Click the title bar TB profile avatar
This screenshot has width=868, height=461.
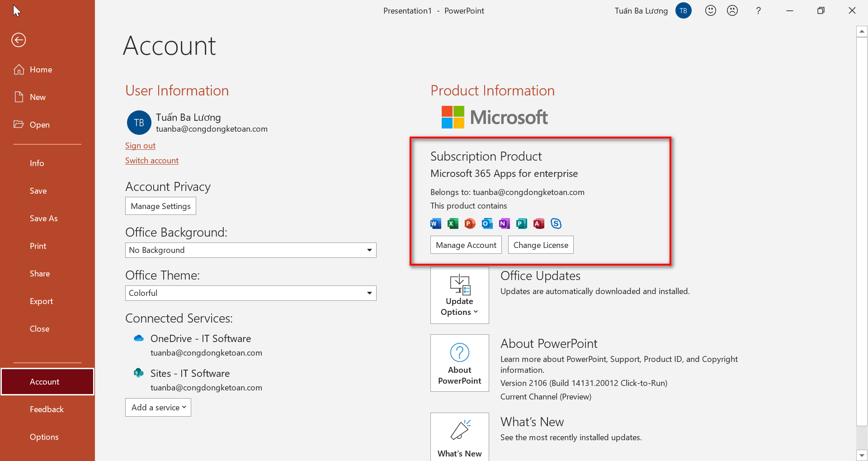[684, 10]
